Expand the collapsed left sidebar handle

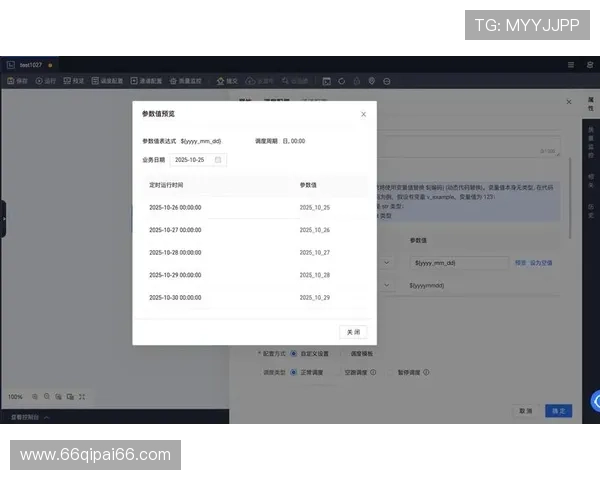coord(3,219)
